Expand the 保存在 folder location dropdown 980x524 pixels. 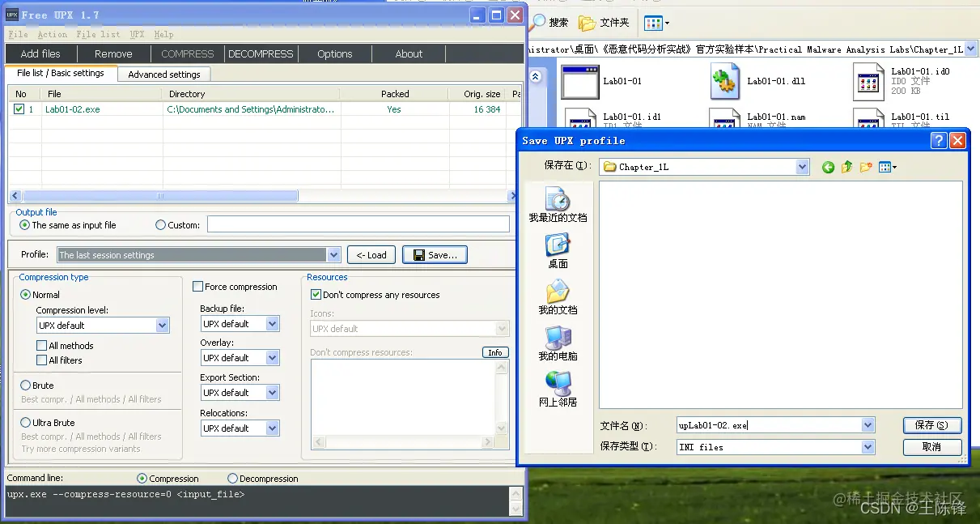coord(803,167)
